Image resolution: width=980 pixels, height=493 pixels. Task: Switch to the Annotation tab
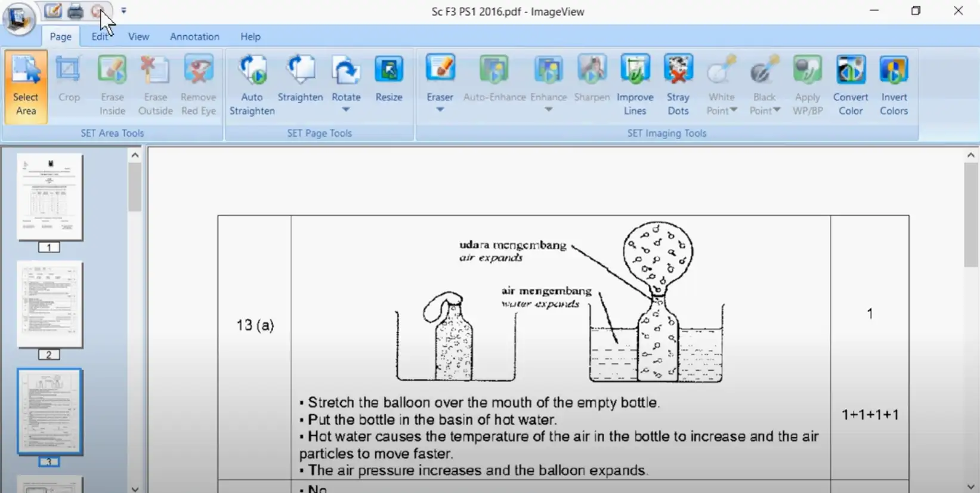194,36
